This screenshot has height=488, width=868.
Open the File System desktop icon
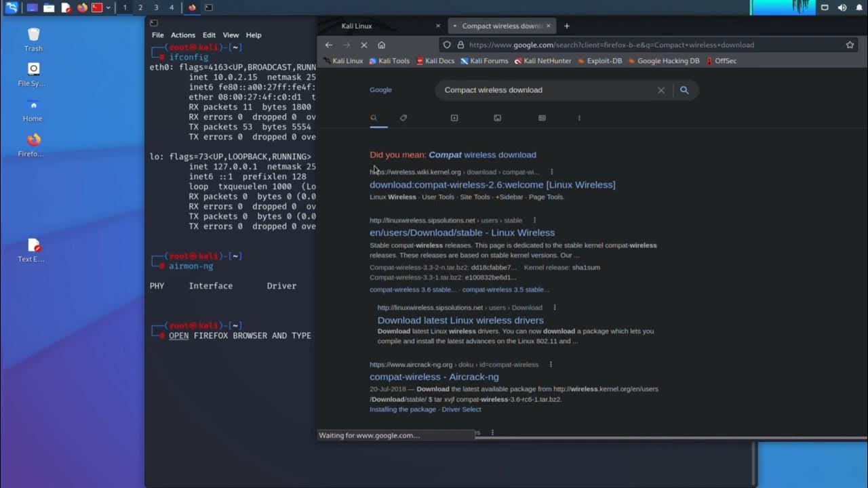[x=33, y=75]
